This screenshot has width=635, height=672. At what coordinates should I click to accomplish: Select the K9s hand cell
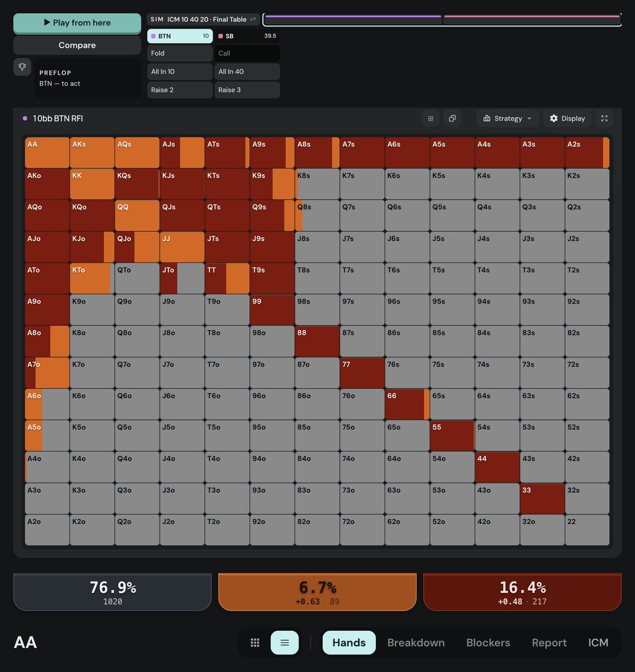pyautogui.click(x=272, y=184)
